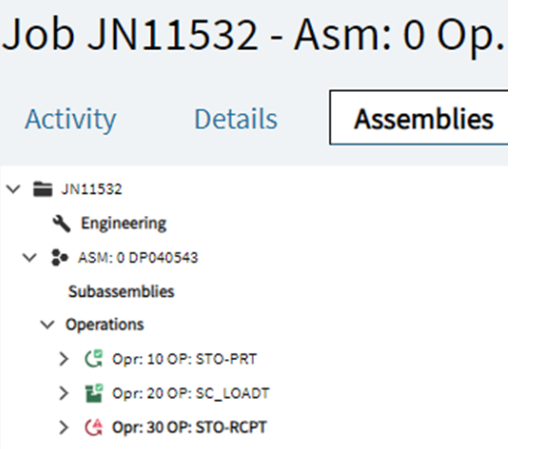Collapse the Operations node
537x449 pixels.
coord(47,324)
